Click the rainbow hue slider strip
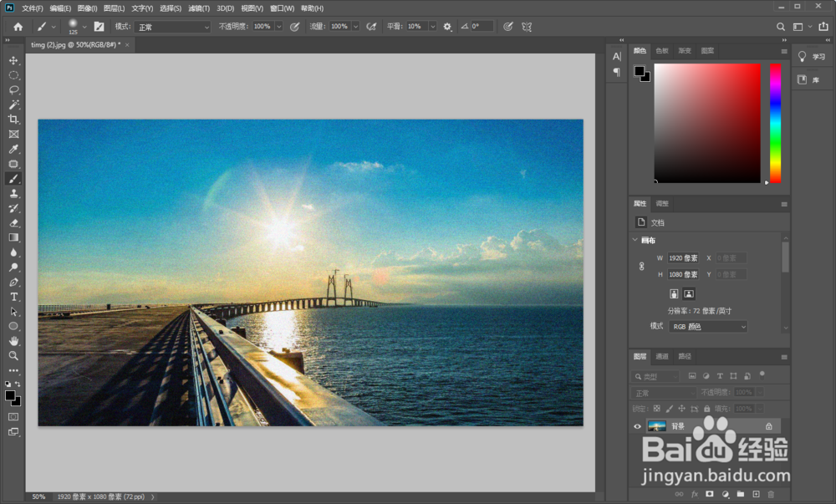The image size is (836, 504). [775, 123]
